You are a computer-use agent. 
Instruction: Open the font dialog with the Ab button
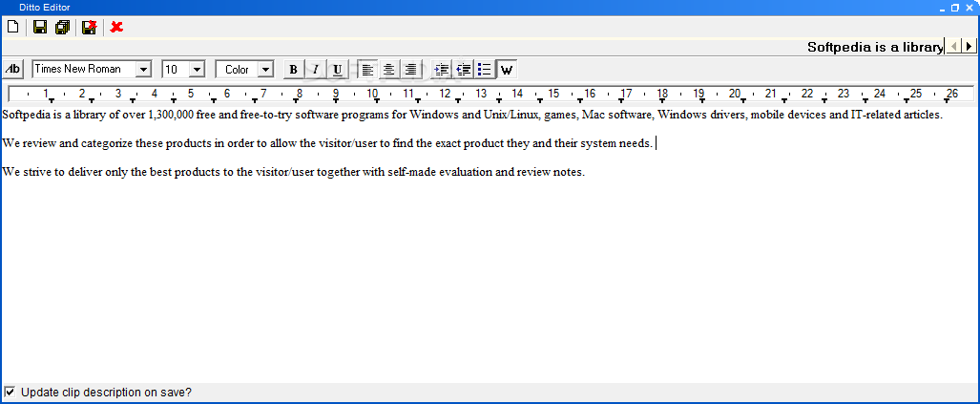click(x=12, y=69)
